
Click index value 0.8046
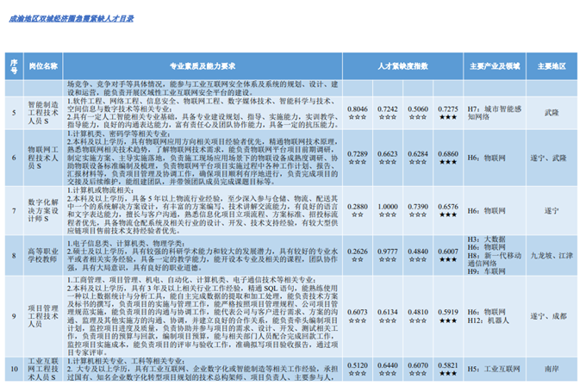pyautogui.click(x=358, y=109)
